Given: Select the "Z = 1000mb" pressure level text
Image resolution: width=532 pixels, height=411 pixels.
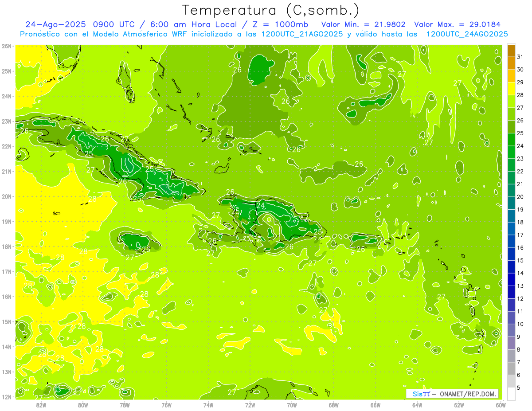Looking at the screenshot, I should pyautogui.click(x=279, y=24).
